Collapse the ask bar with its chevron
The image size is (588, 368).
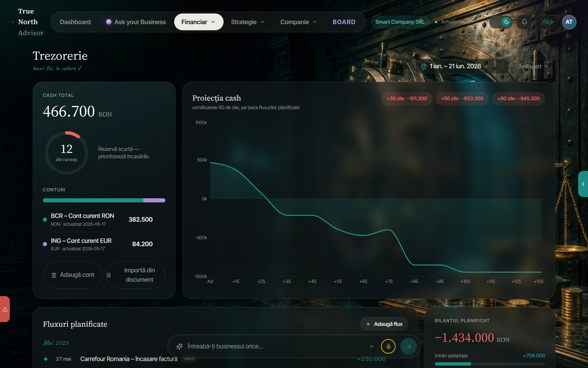pos(371,346)
